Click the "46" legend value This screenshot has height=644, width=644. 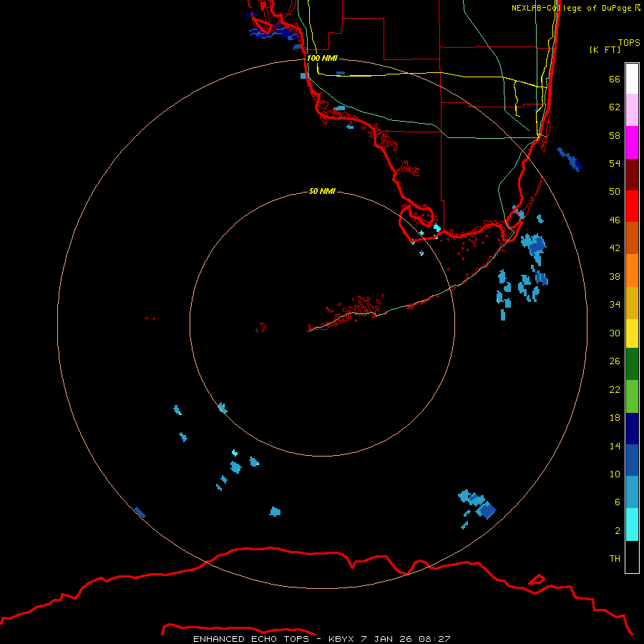tap(615, 220)
